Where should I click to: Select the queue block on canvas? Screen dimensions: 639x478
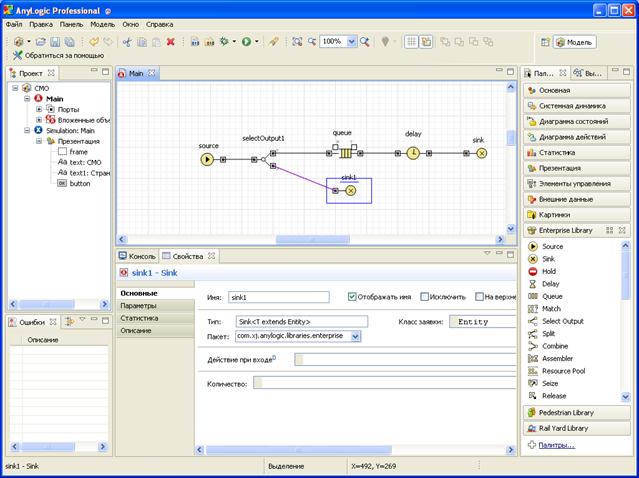tap(345, 153)
